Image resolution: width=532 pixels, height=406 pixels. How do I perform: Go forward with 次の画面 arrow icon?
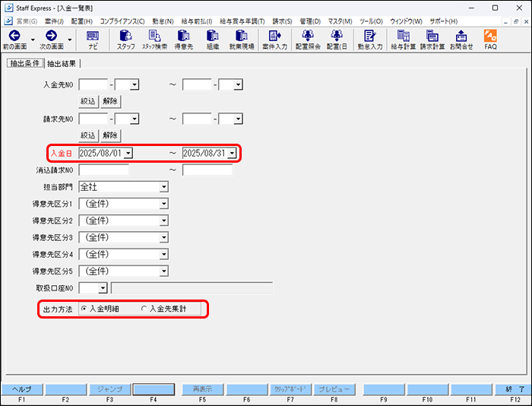[x=51, y=36]
